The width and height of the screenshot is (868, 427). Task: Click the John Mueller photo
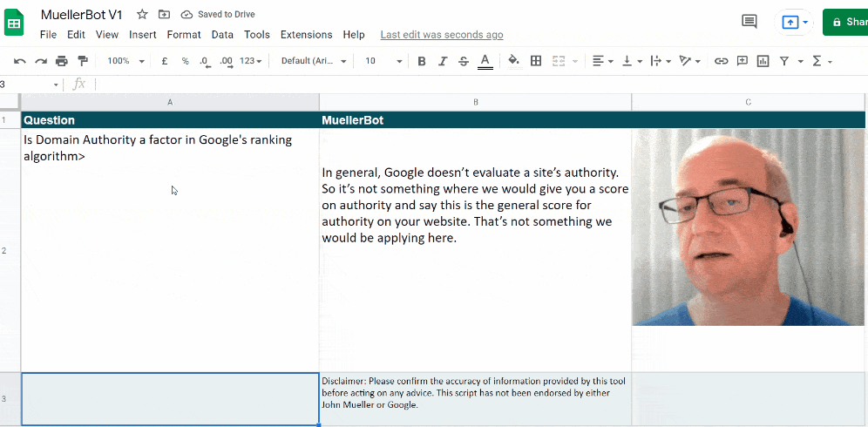(748, 227)
